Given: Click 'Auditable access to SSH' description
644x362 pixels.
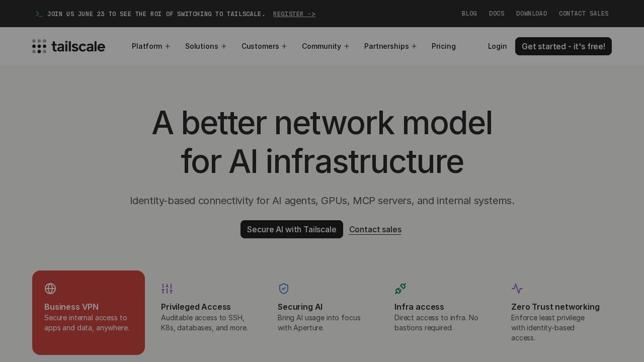Looking at the screenshot, I should pos(204,323).
